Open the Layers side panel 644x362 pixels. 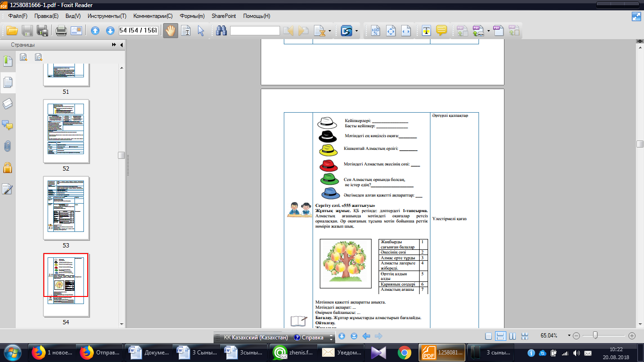point(8,104)
